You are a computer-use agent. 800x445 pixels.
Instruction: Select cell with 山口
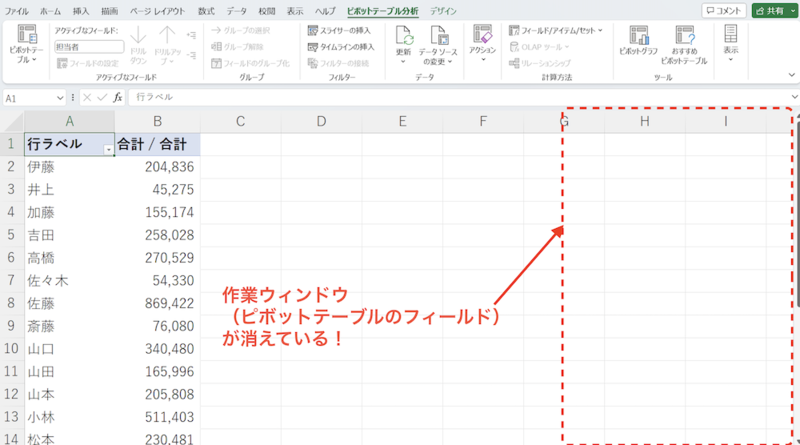point(69,349)
